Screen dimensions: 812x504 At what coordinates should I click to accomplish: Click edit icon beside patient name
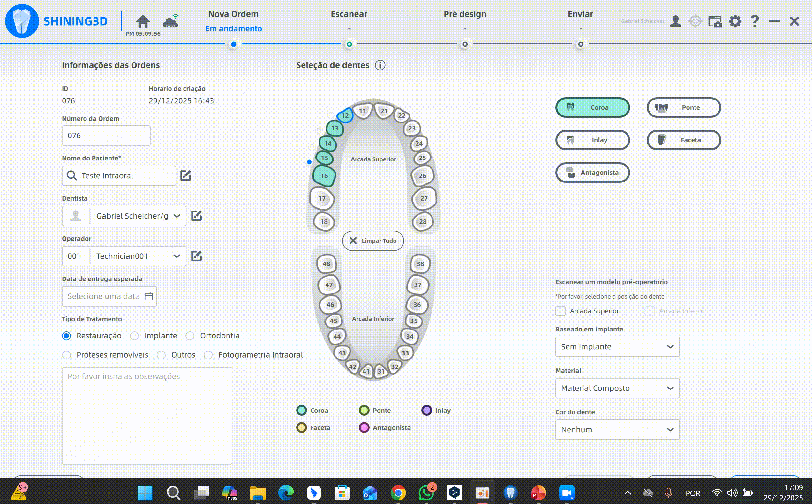[186, 176]
